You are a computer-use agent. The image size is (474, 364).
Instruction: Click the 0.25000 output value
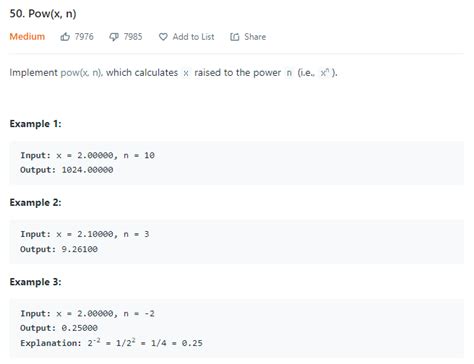pos(80,328)
